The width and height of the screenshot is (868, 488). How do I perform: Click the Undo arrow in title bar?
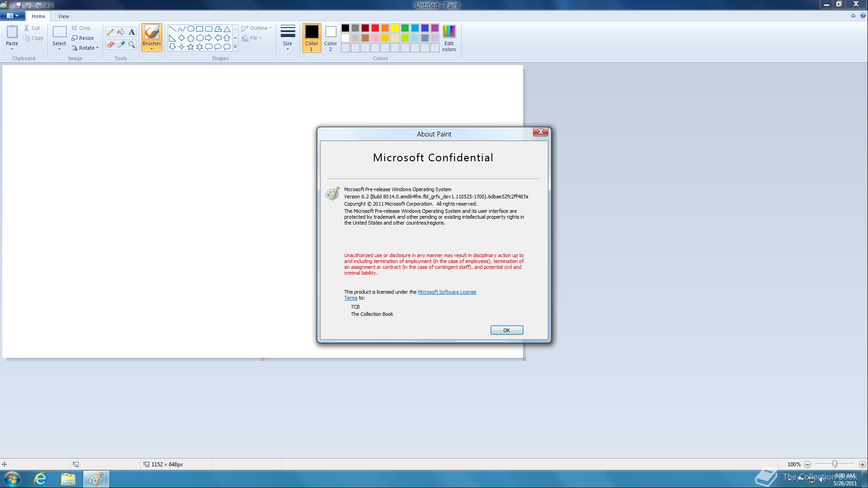pos(28,5)
